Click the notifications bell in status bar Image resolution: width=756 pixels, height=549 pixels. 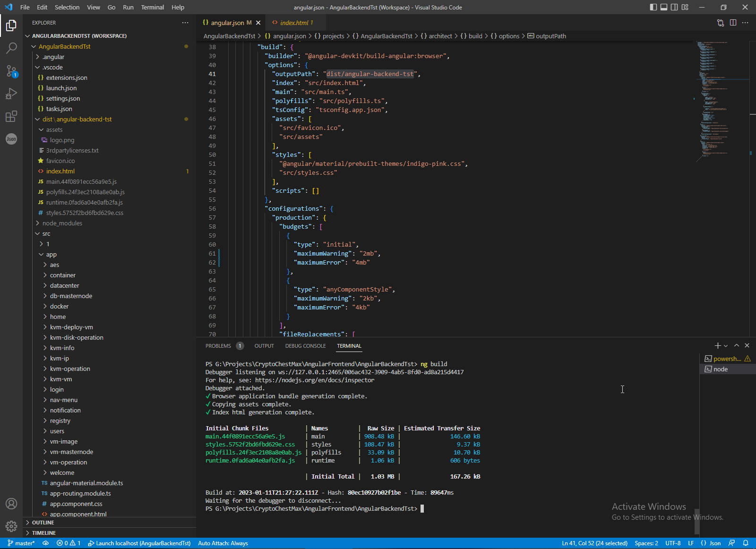click(x=746, y=543)
